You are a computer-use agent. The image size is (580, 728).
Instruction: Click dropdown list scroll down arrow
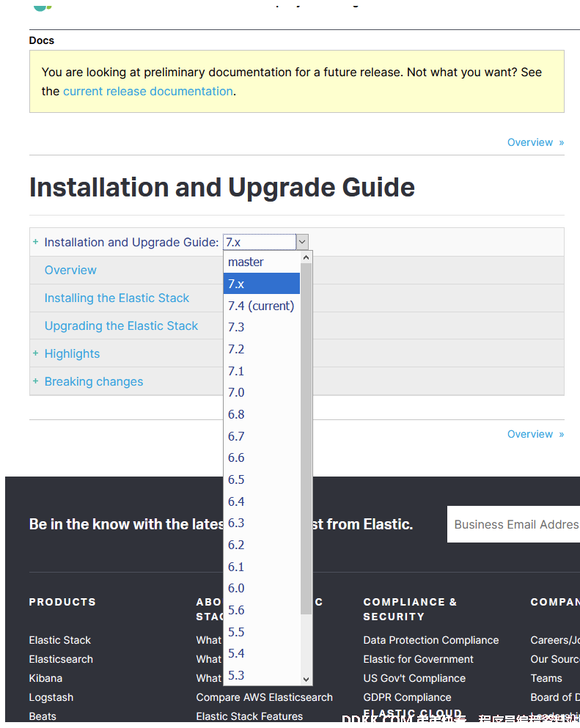pyautogui.click(x=306, y=680)
